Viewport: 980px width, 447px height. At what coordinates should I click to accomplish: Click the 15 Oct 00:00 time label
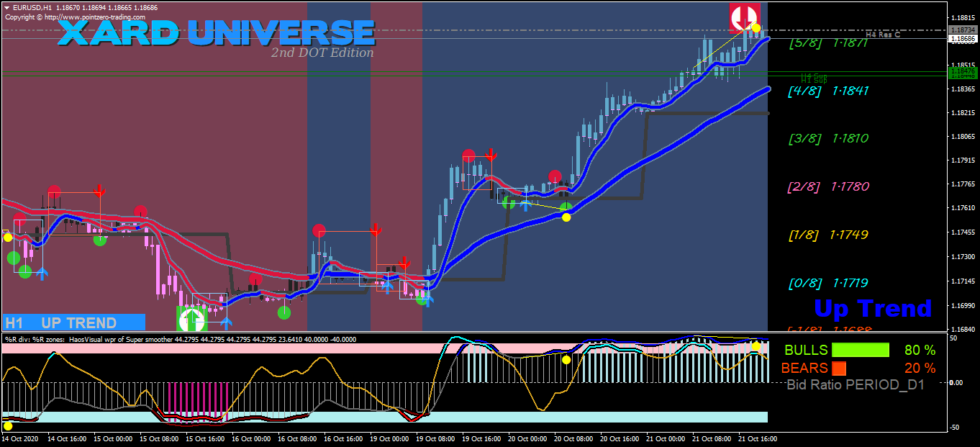pos(112,438)
